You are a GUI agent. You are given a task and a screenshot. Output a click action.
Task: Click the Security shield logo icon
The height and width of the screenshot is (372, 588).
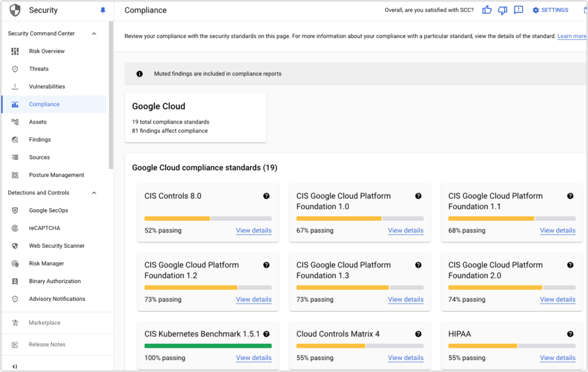tap(15, 10)
